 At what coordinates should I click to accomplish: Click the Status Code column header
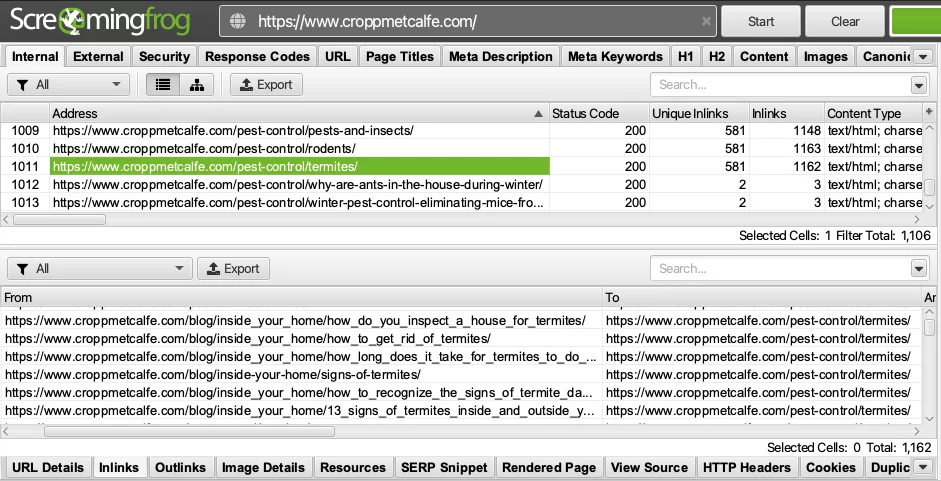coord(599,113)
